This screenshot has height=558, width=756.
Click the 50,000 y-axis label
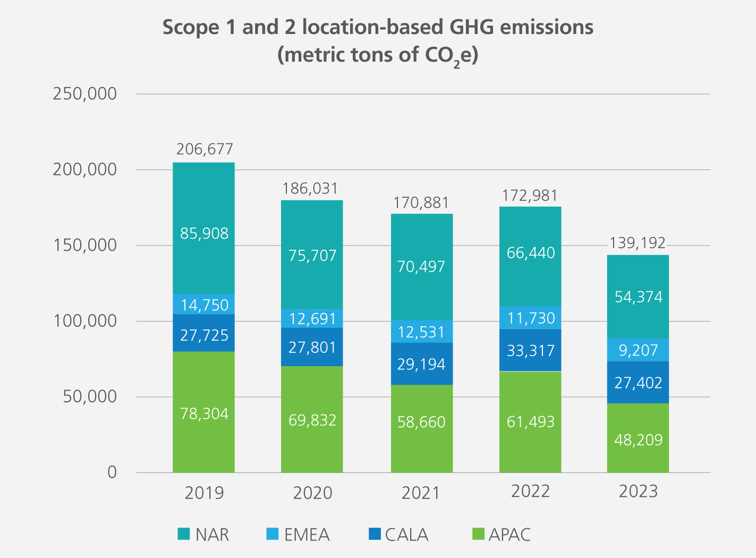90,396
